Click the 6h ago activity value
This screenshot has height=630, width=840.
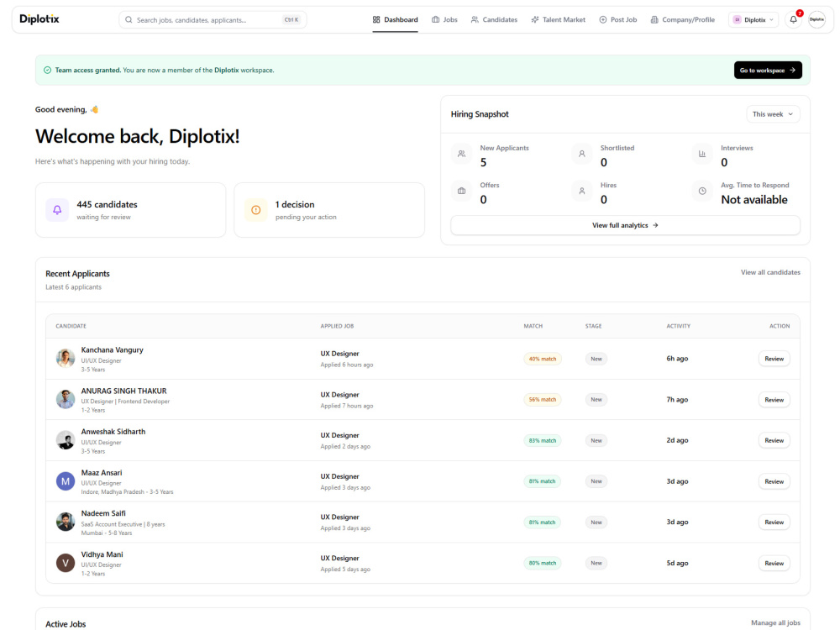677,359
